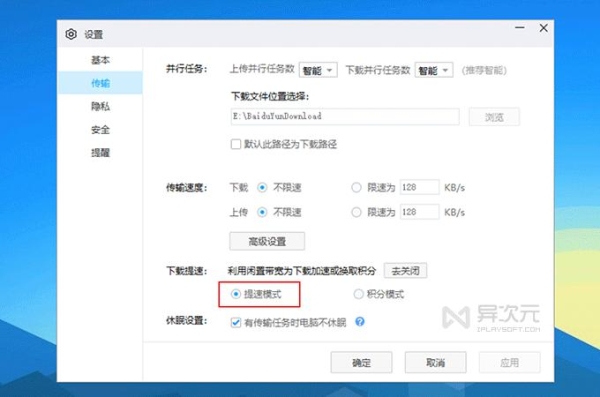Viewport: 600px width, 397px height.
Task: Click the download path input field
Action: pyautogui.click(x=345, y=116)
